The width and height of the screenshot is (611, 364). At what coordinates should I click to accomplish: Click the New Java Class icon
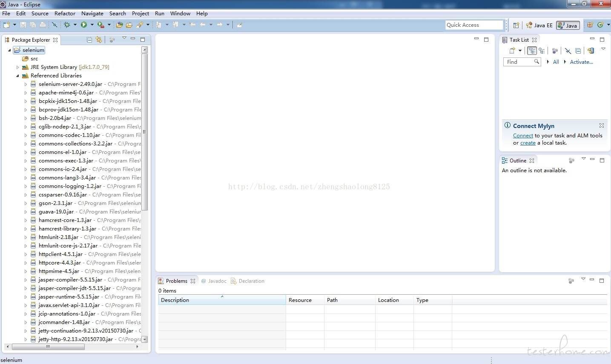600,25
